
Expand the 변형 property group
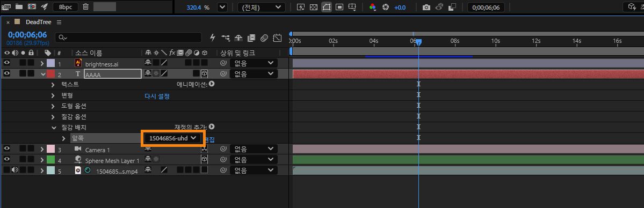click(x=53, y=95)
